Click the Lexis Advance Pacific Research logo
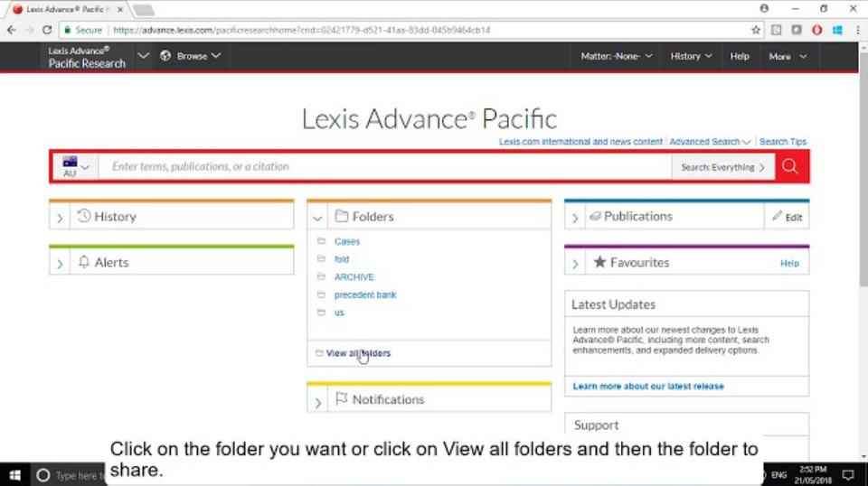 point(87,57)
